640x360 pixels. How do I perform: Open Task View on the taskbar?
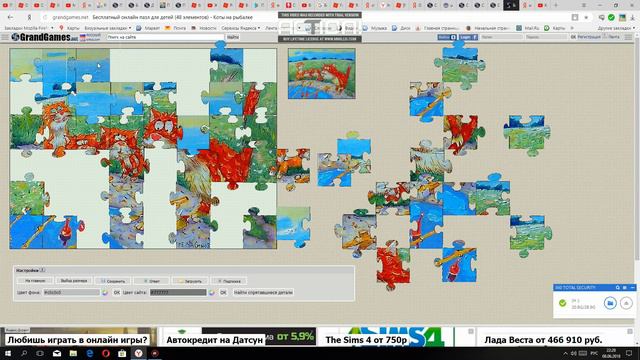(x=40, y=353)
